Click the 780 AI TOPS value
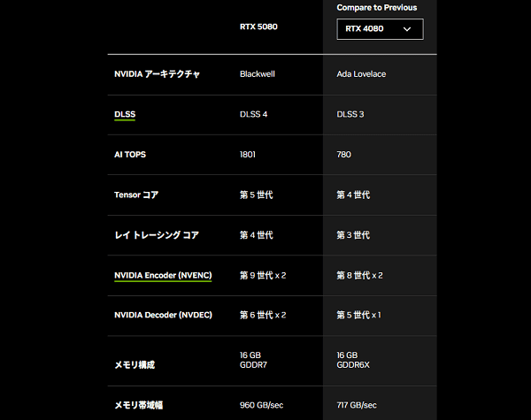Viewport: 531px width, 420px height. point(343,155)
